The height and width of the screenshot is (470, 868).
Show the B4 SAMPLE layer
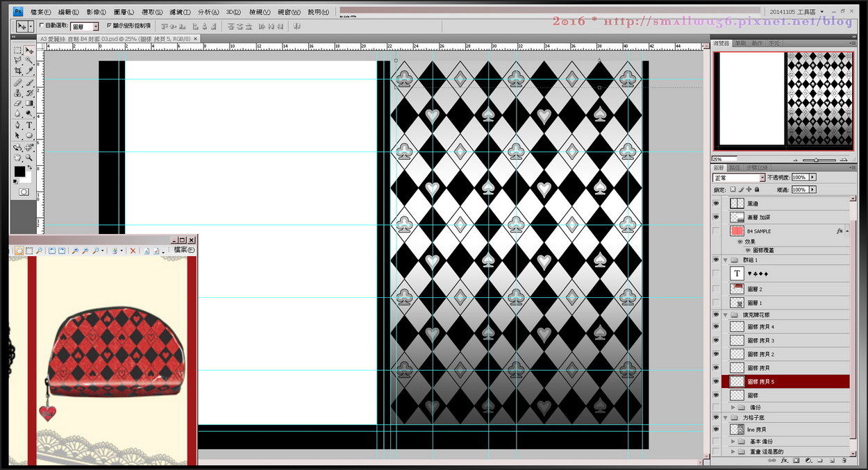717,231
